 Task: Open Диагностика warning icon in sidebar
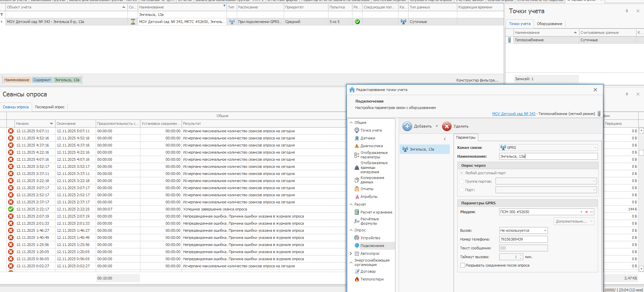point(357,146)
